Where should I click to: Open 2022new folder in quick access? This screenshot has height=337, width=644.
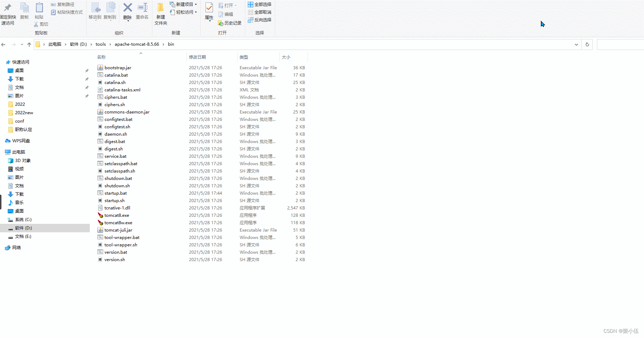pos(24,113)
